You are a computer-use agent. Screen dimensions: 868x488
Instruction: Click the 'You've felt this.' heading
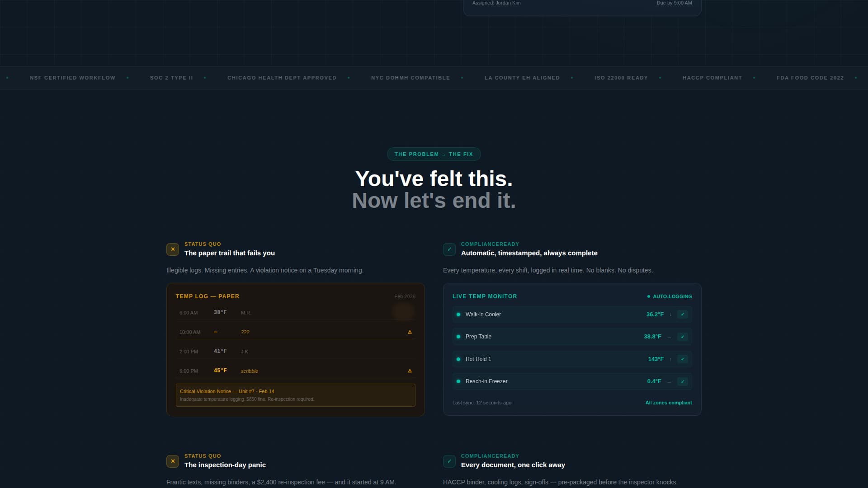click(x=434, y=179)
